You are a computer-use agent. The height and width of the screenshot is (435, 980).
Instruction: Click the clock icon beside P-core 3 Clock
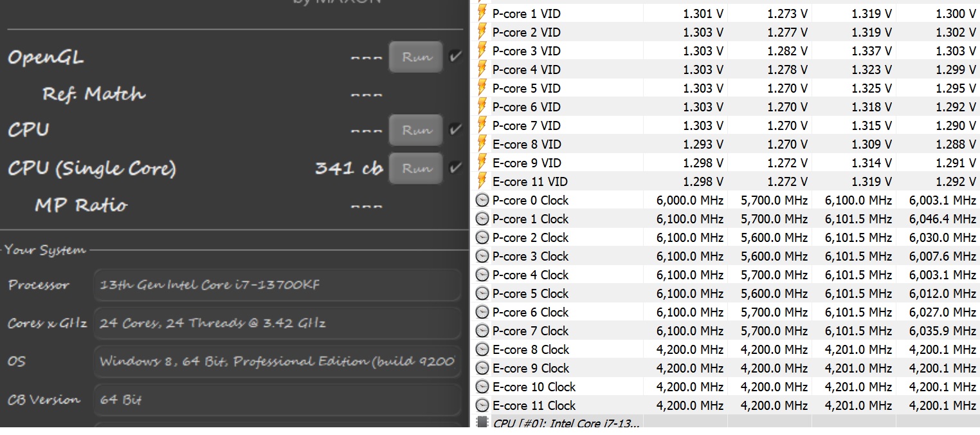[x=482, y=256]
